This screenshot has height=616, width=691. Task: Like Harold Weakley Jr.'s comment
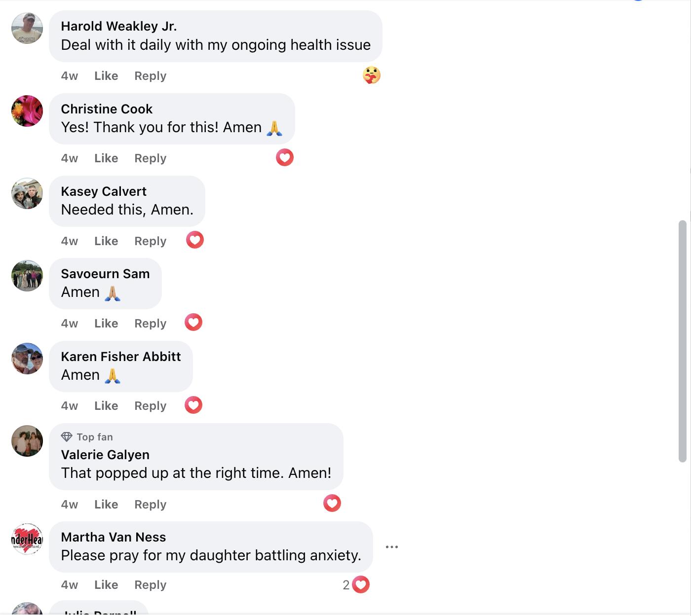(x=106, y=76)
